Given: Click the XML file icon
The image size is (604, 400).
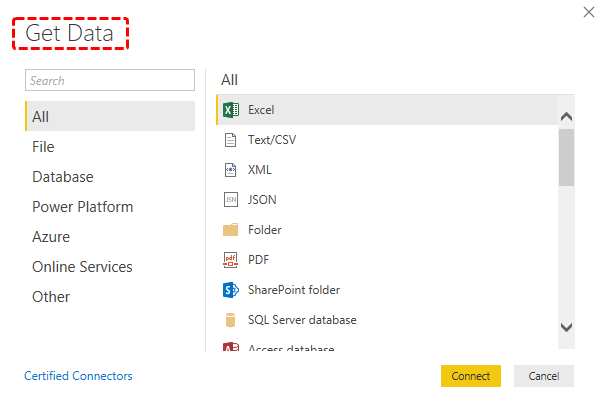Looking at the screenshot, I should point(230,170).
